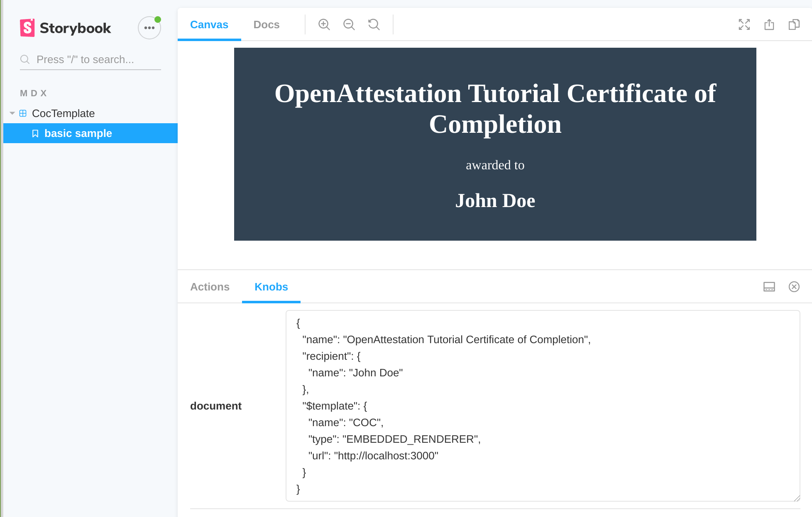This screenshot has width=812, height=517.
Task: Open canvas in a new tab
Action: tap(769, 24)
